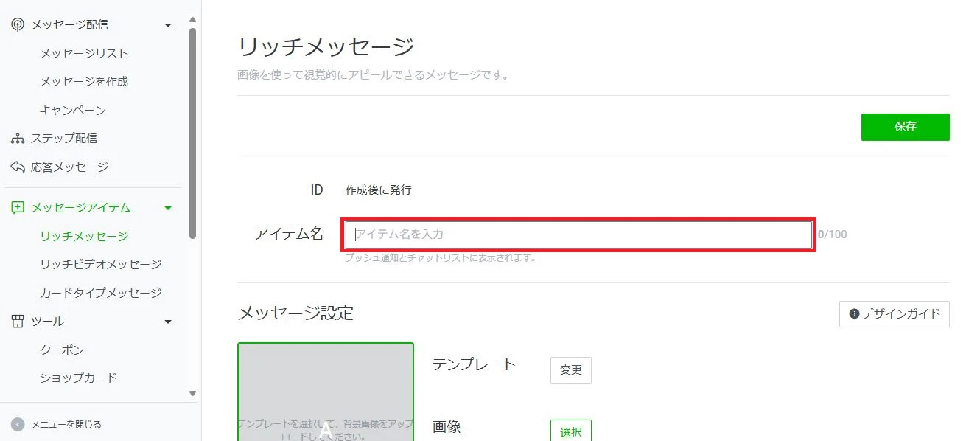Click メニューを閉じる to collapse sidebar
This screenshot has height=441, width=980.
pos(66,424)
